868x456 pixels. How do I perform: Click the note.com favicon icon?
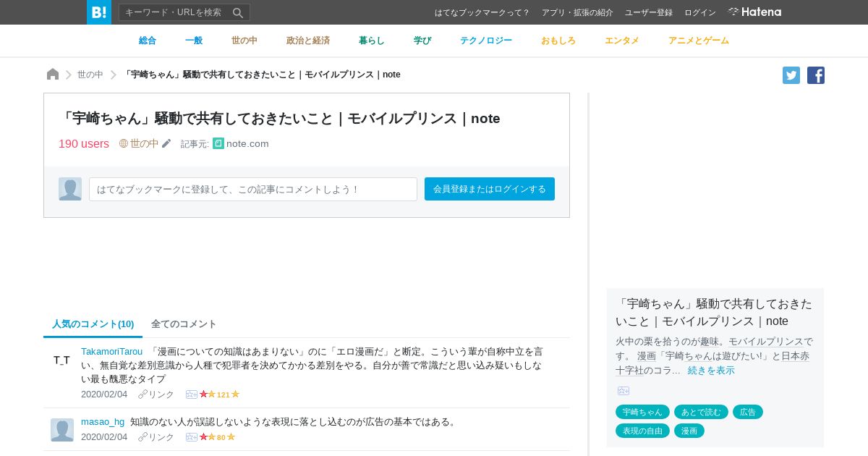tap(218, 143)
